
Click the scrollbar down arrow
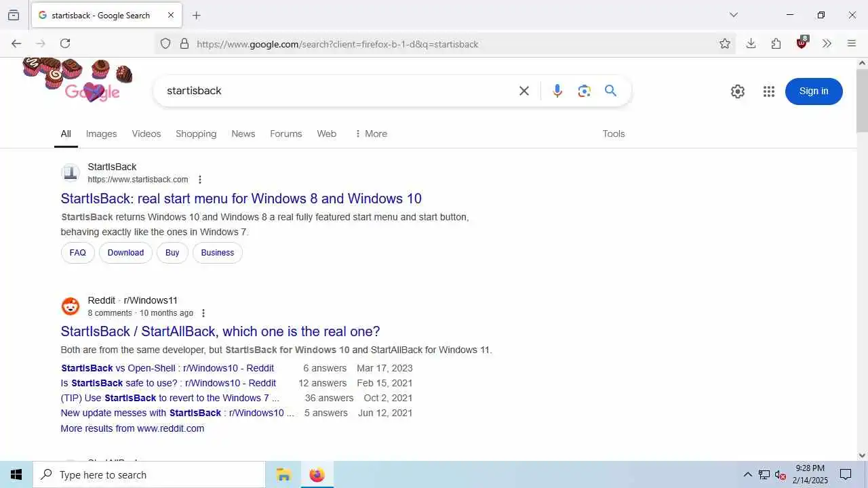point(862,455)
